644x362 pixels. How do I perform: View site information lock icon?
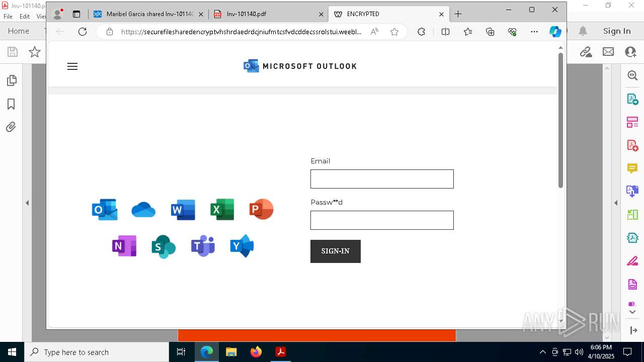click(x=110, y=32)
